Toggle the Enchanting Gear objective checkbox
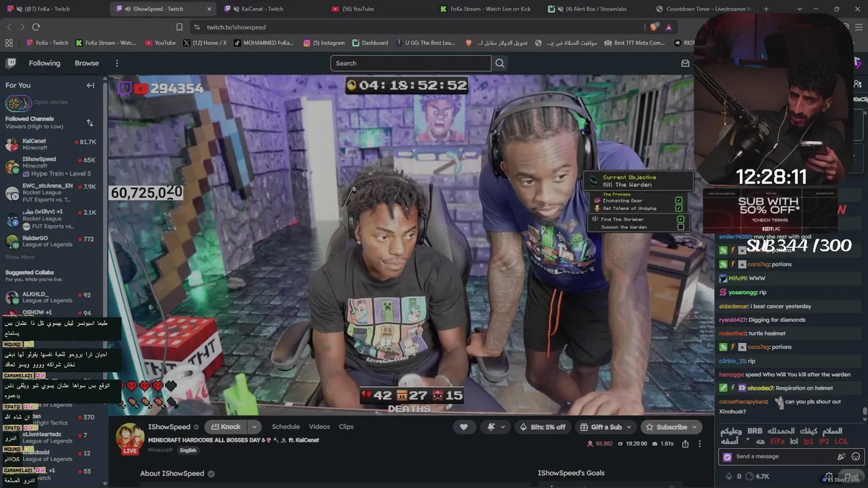Viewport: 868px width, 488px height. 679,201
